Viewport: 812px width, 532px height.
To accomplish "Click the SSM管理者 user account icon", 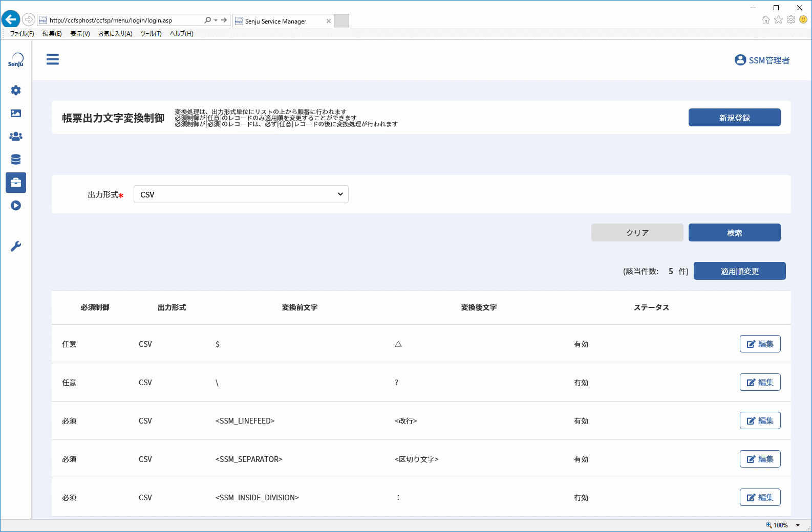I will tap(740, 60).
